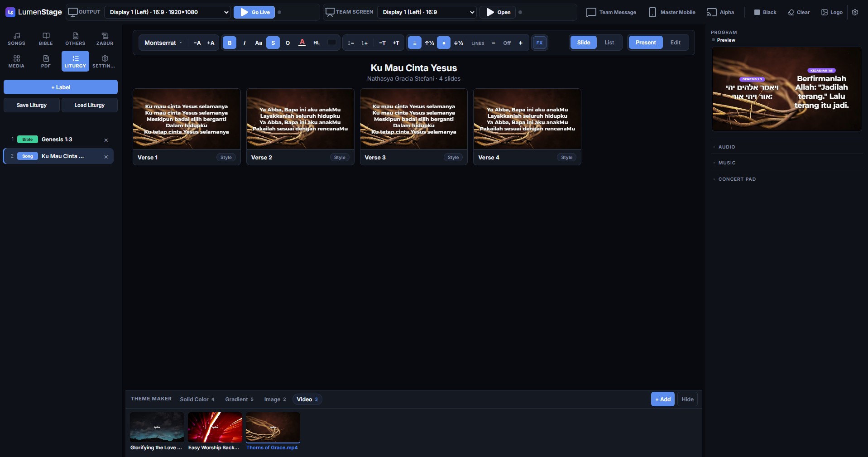Switch to Gradient theme tab
Image resolution: width=868 pixels, height=457 pixels.
pyautogui.click(x=239, y=399)
